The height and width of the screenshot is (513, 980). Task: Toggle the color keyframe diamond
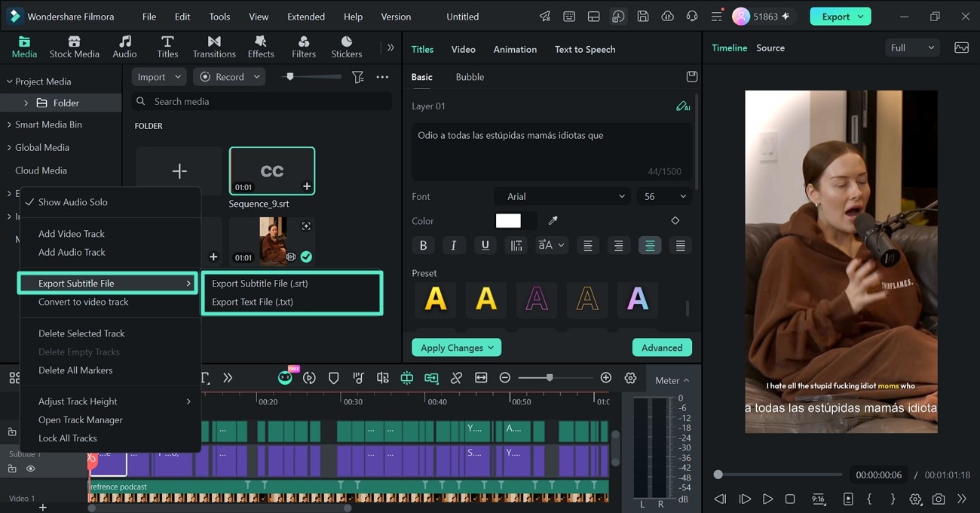[675, 221]
